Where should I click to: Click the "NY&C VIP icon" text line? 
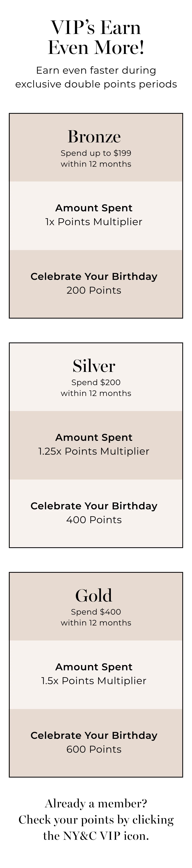pyautogui.click(x=96, y=836)
